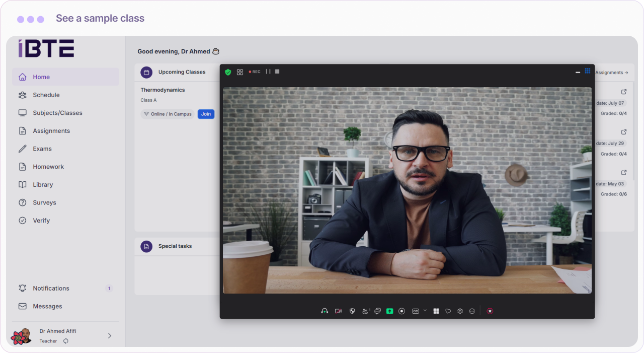This screenshot has width=644, height=353.
Task: Open the security shield options in meeting toolbar
Action: coord(352,311)
